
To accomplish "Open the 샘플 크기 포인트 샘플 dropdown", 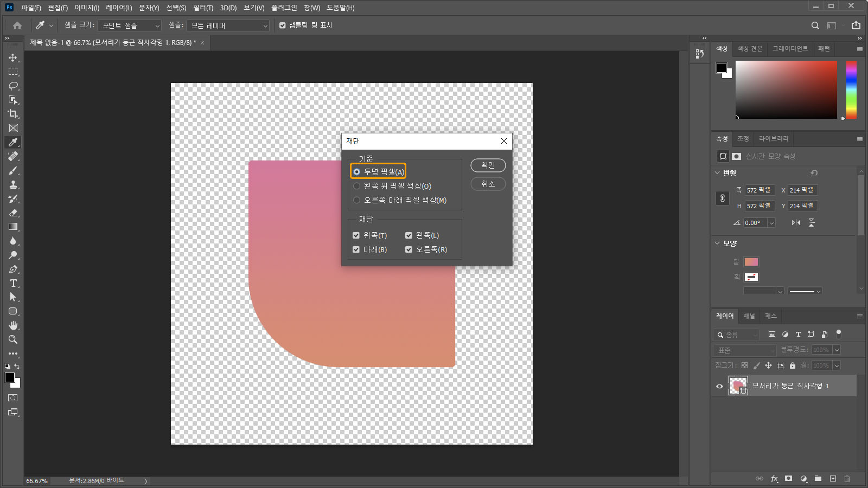I will point(130,25).
